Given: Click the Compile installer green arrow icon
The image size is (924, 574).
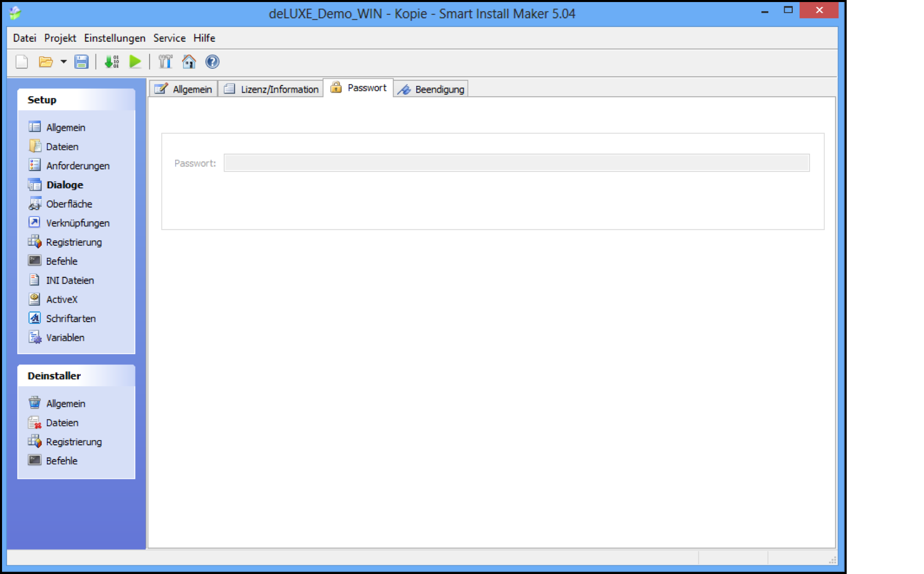Looking at the screenshot, I should pos(111,62).
